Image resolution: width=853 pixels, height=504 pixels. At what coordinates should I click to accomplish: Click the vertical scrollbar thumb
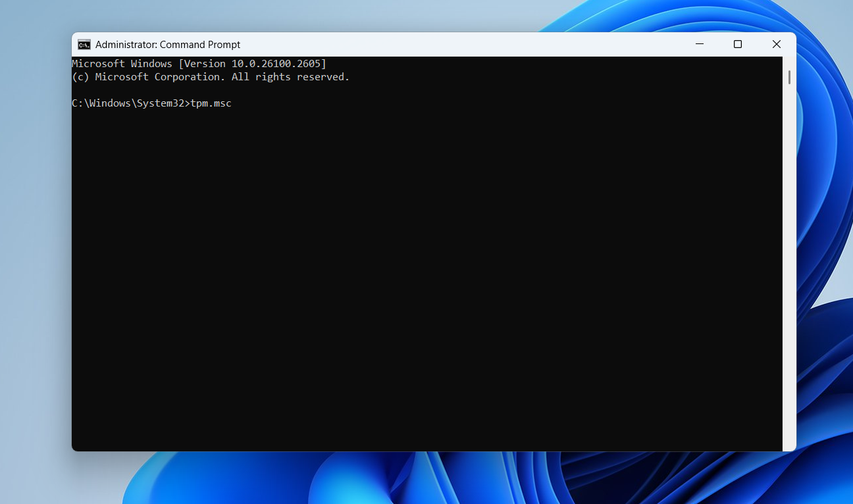789,77
